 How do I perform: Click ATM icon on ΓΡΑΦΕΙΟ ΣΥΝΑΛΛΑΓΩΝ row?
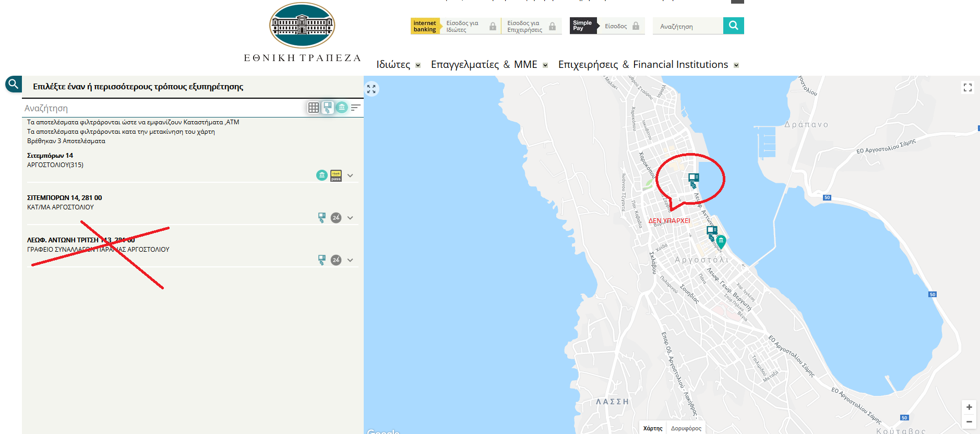click(x=322, y=260)
